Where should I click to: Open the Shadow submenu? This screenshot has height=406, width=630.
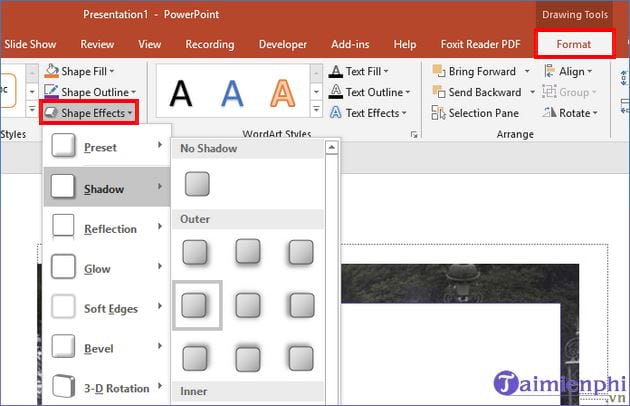click(x=107, y=187)
